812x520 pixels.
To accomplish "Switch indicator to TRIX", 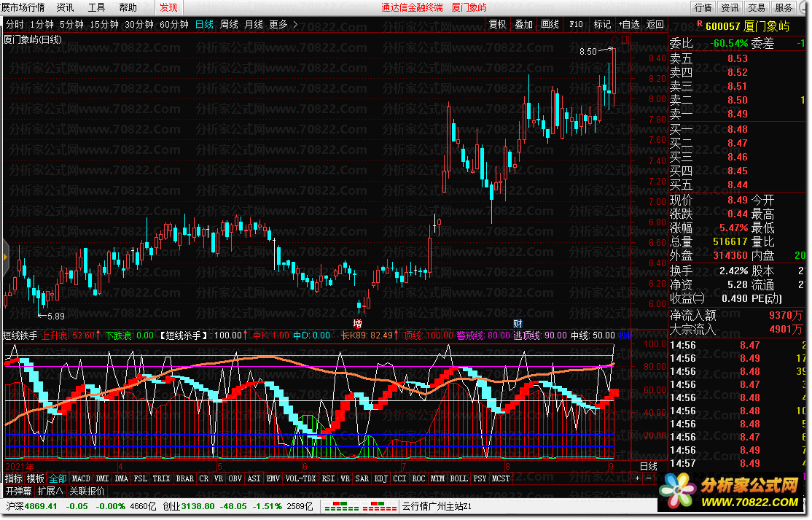I will pyautogui.click(x=161, y=478).
